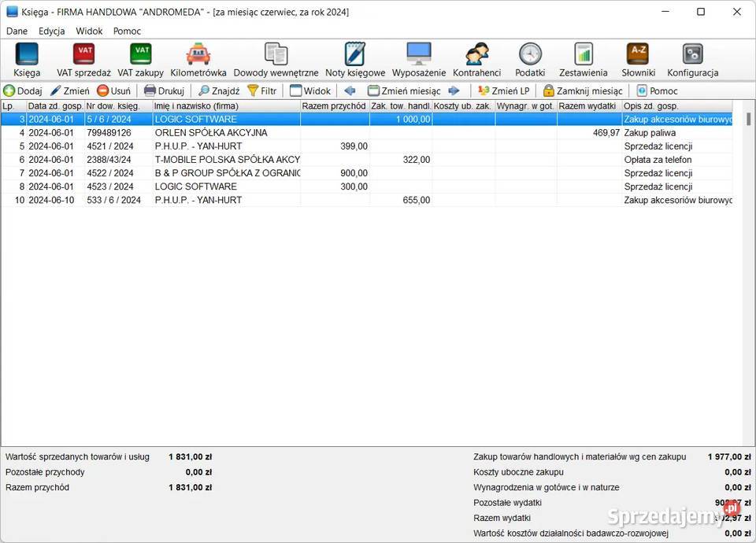Image resolution: width=756 pixels, height=543 pixels.
Task: Open Kilometrówka mileage log
Action: 198,59
